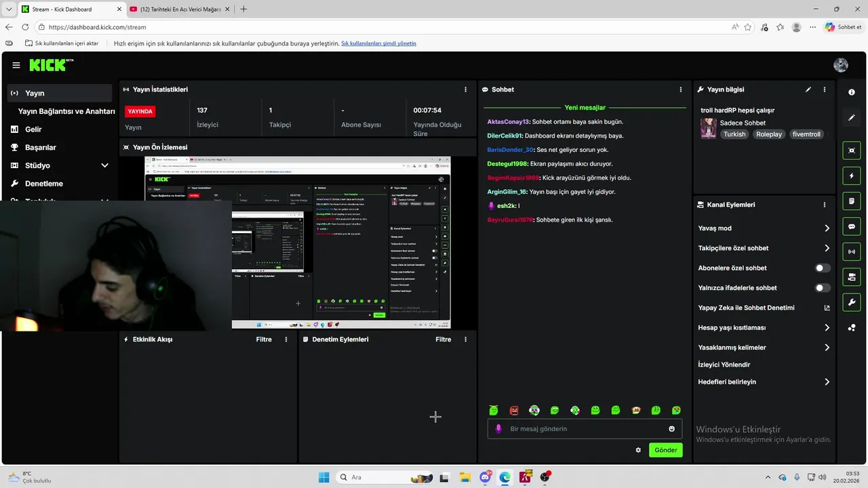Open tab search dropdown in browser title bar
This screenshot has height=488, width=868.
(9, 9)
